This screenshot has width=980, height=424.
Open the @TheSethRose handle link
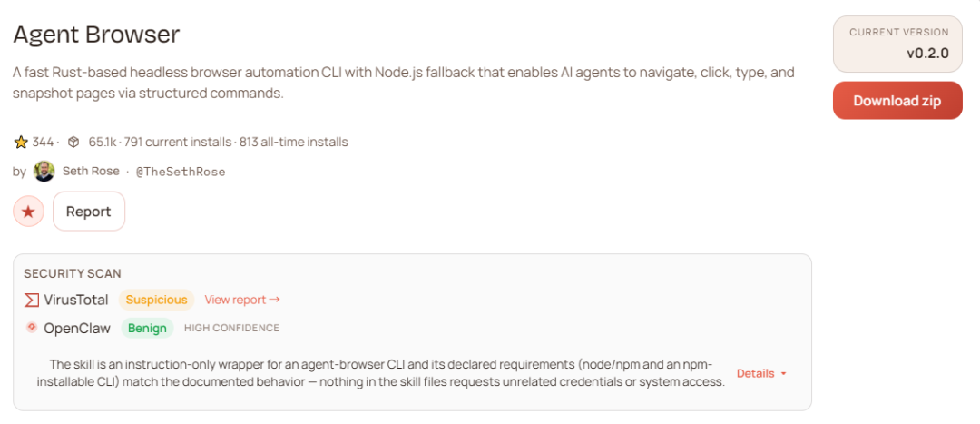coord(180,171)
